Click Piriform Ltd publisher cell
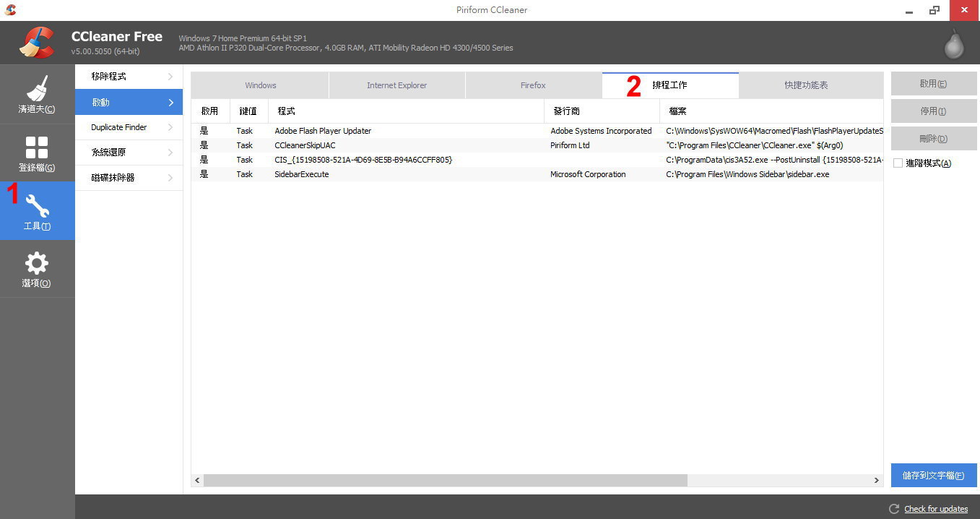Image resolution: width=980 pixels, height=519 pixels. (x=570, y=145)
